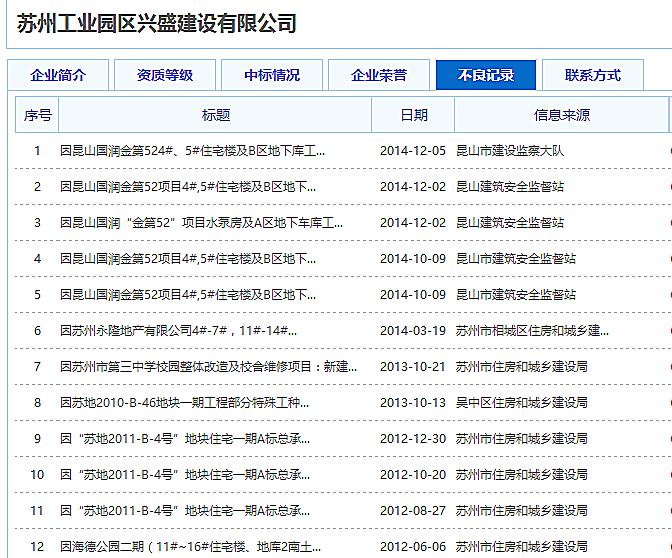Open record 因苏州永隆地产有限公司4#-7#
The height and width of the screenshot is (558, 672).
click(178, 331)
